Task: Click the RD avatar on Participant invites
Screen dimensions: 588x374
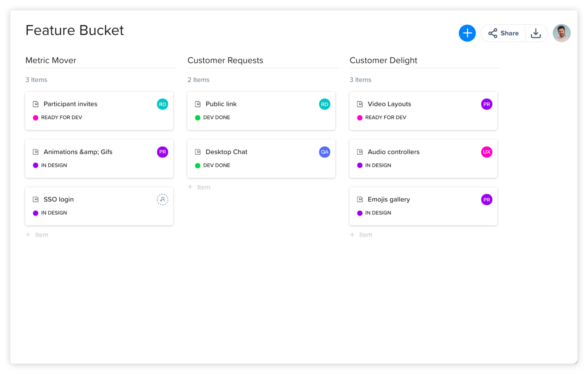Action: [x=163, y=104]
